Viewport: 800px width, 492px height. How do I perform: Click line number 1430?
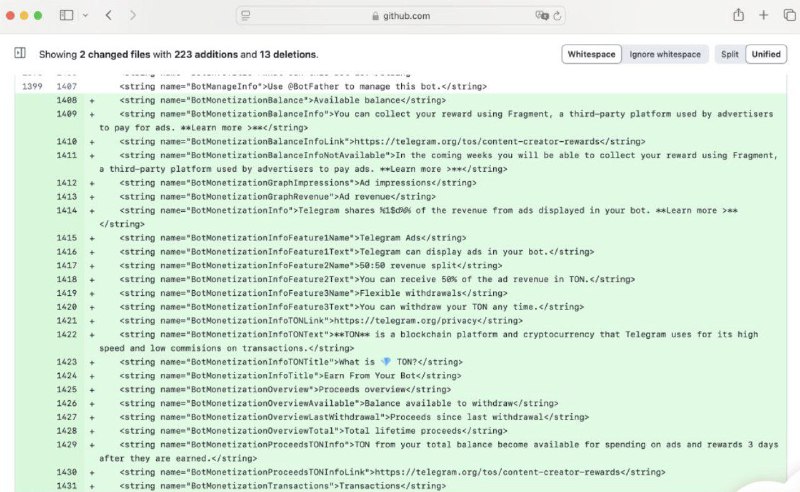tap(67, 472)
